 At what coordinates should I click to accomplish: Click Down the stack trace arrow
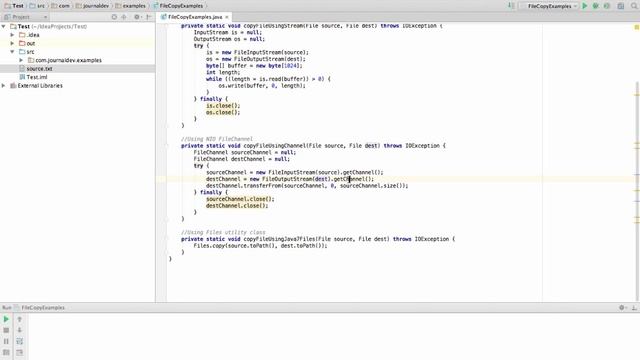click(19, 330)
